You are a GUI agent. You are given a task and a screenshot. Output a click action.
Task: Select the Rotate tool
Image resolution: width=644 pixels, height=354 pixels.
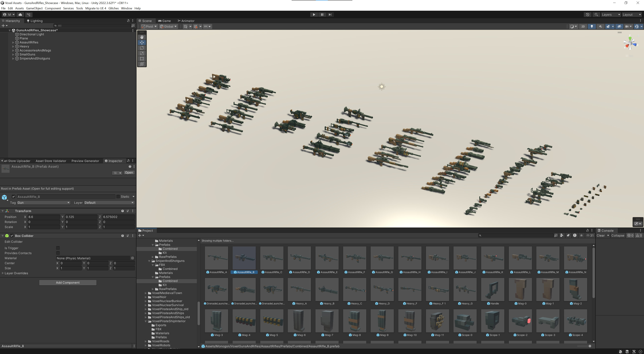pyautogui.click(x=142, y=48)
